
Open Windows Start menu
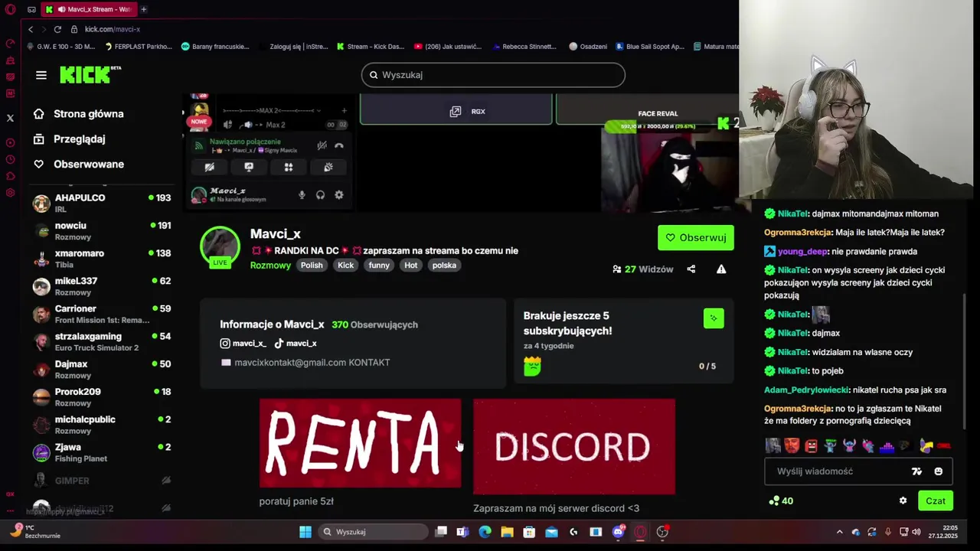point(305,532)
